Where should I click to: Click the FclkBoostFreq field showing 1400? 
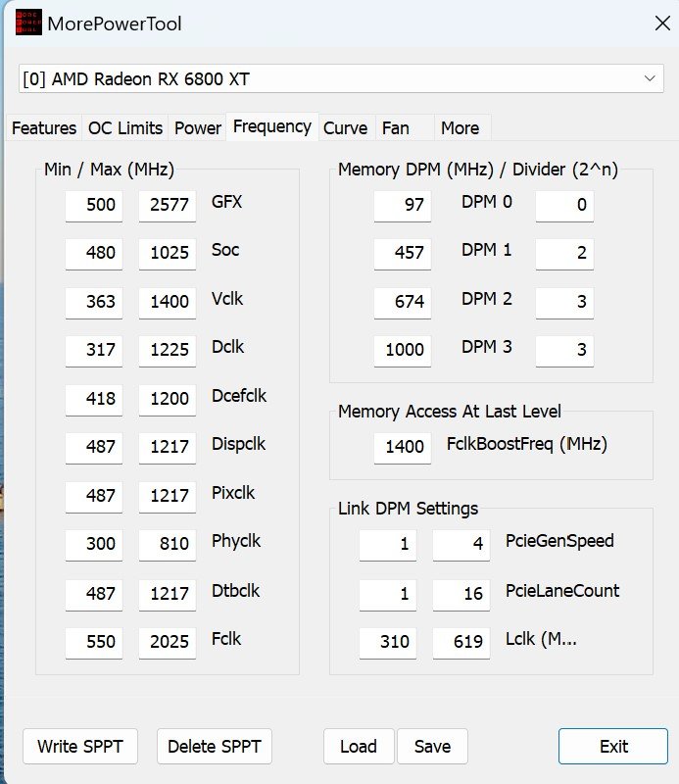403,447
